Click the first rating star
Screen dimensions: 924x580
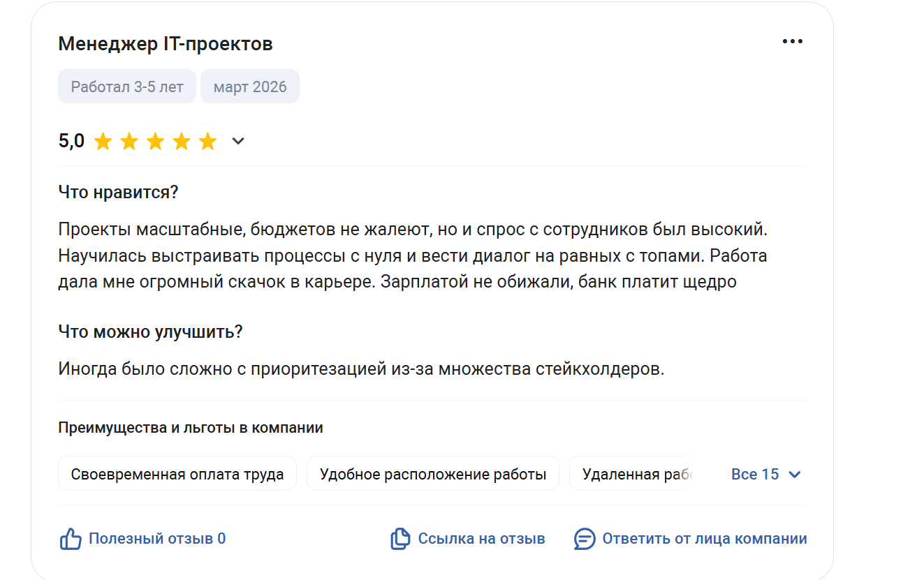pos(103,142)
